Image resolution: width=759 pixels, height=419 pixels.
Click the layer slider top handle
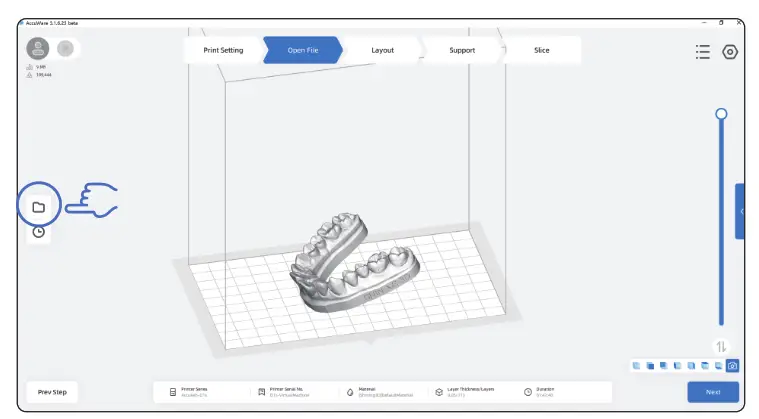click(721, 114)
